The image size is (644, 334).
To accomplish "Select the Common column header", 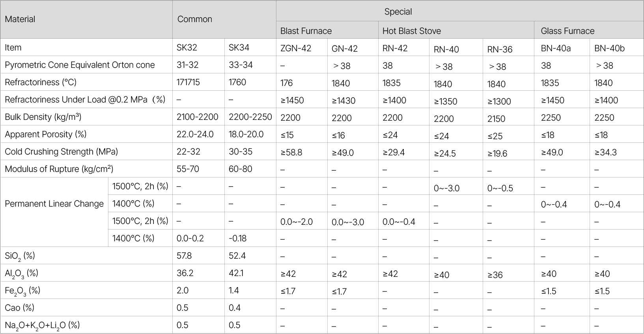I will [x=195, y=19].
